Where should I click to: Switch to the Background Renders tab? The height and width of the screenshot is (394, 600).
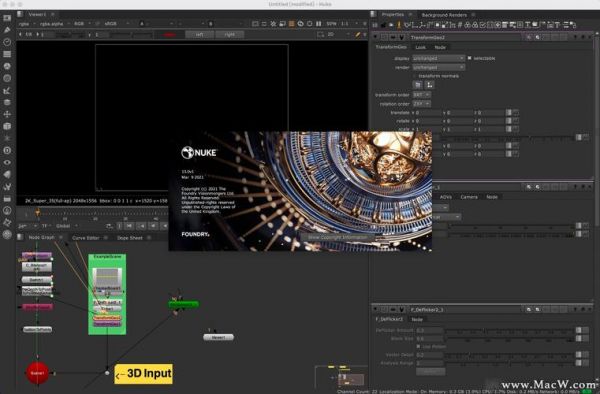click(444, 15)
